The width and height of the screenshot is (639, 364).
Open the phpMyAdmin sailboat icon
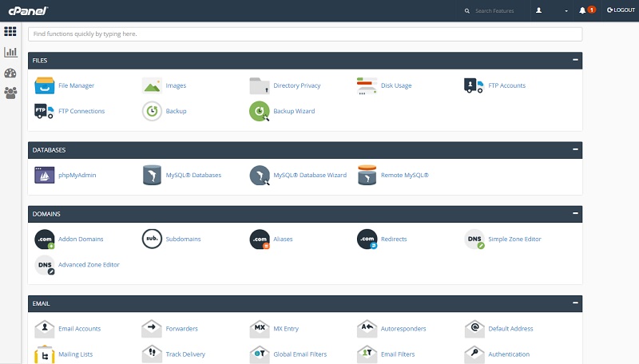45,175
